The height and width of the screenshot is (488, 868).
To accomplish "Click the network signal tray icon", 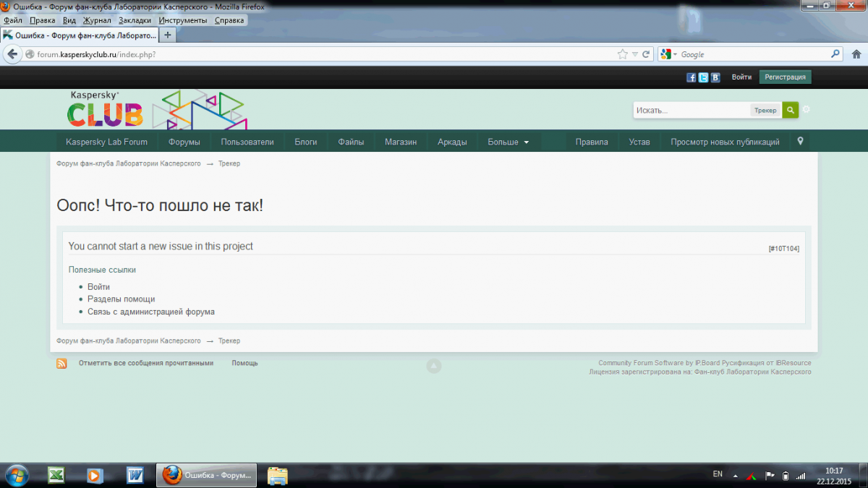I will click(x=801, y=476).
